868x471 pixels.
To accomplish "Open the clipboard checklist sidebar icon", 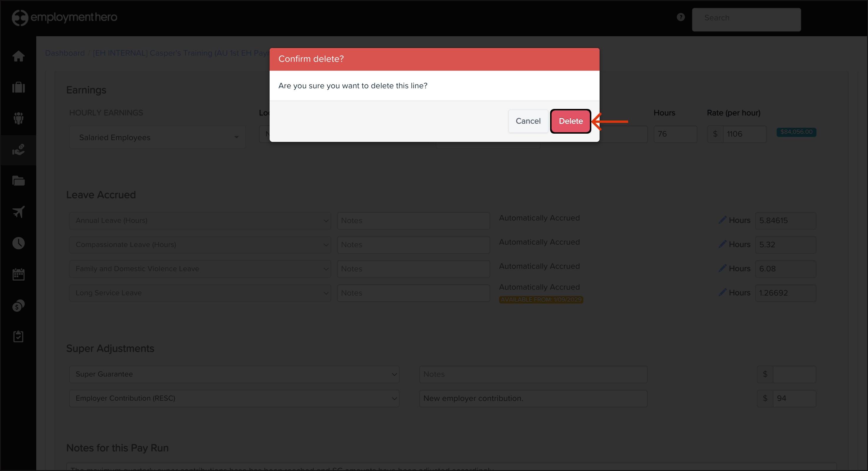I will pos(19,336).
